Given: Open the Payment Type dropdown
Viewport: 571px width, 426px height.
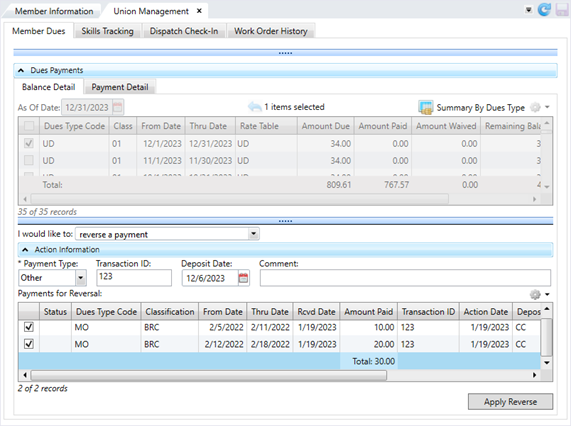Looking at the screenshot, I should [81, 278].
